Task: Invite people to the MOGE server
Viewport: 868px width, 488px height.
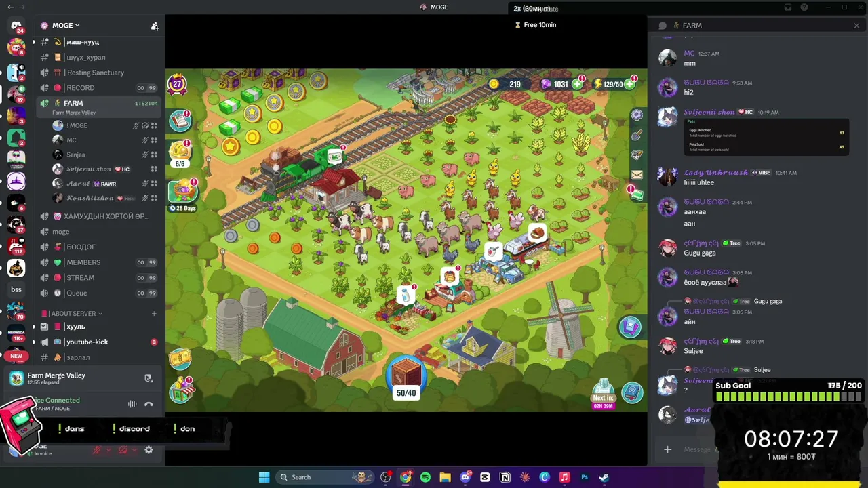Action: click(x=155, y=26)
